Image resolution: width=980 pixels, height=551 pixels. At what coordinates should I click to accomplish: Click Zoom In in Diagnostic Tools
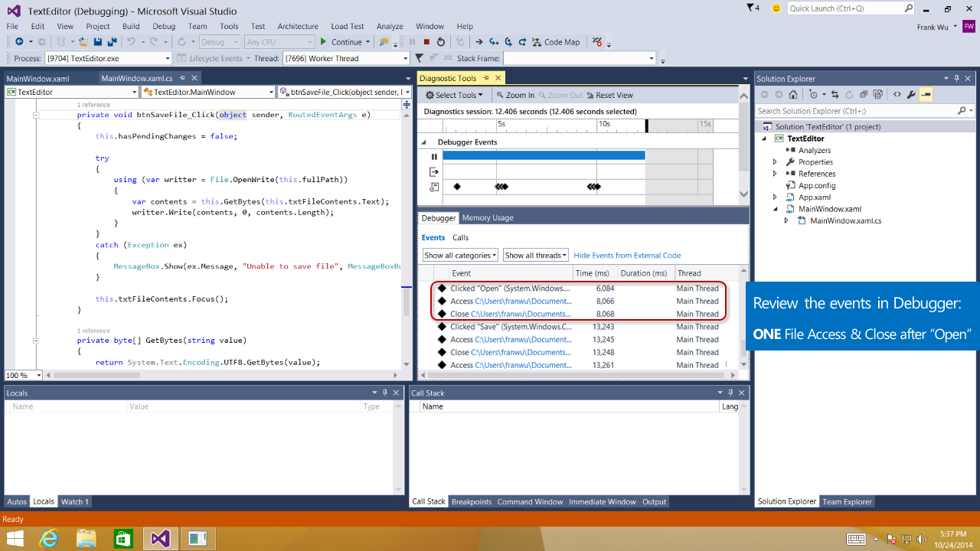[515, 95]
